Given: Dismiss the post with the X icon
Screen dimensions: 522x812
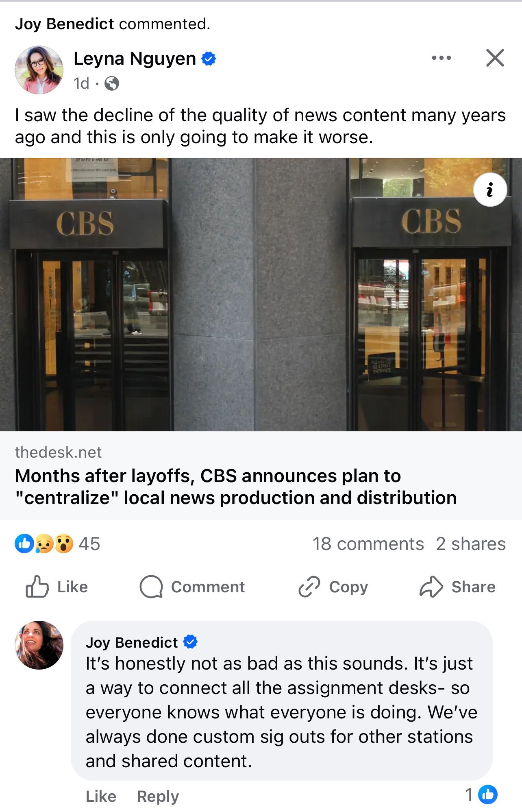Looking at the screenshot, I should pos(495,58).
